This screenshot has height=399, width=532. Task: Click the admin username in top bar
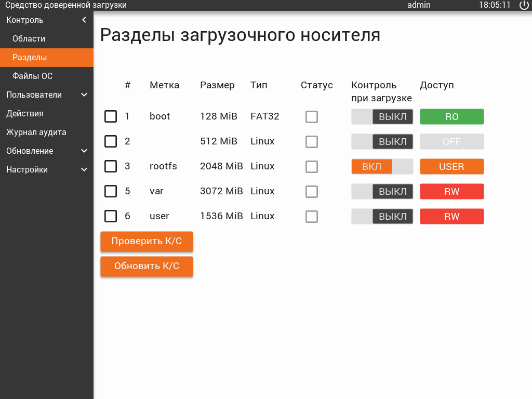coord(419,5)
